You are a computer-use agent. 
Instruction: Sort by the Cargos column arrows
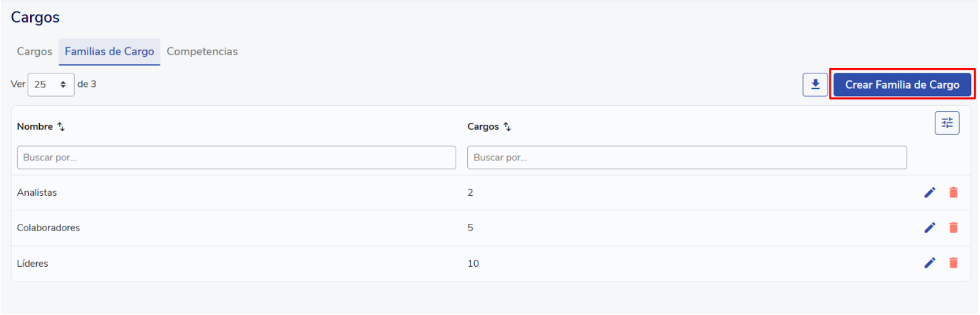507,127
